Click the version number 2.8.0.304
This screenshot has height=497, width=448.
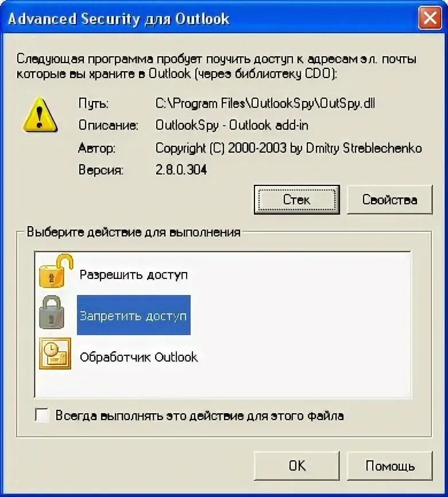pyautogui.click(x=181, y=170)
